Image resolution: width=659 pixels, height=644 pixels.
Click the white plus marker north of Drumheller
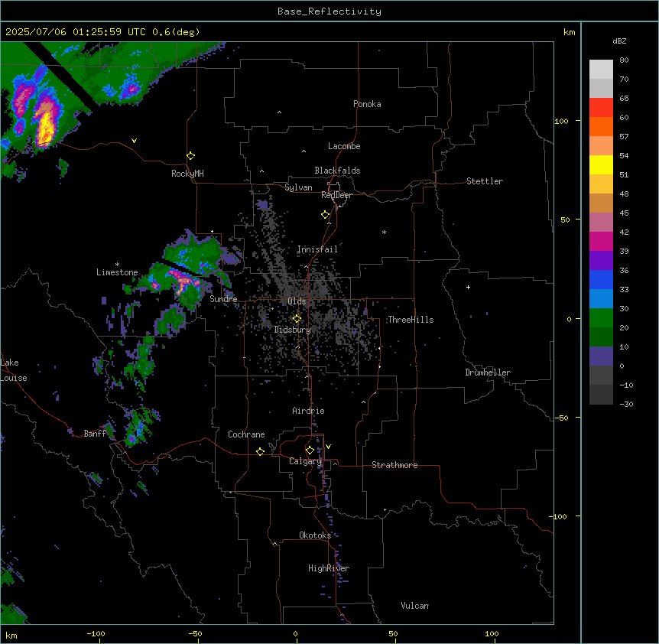coord(468,287)
